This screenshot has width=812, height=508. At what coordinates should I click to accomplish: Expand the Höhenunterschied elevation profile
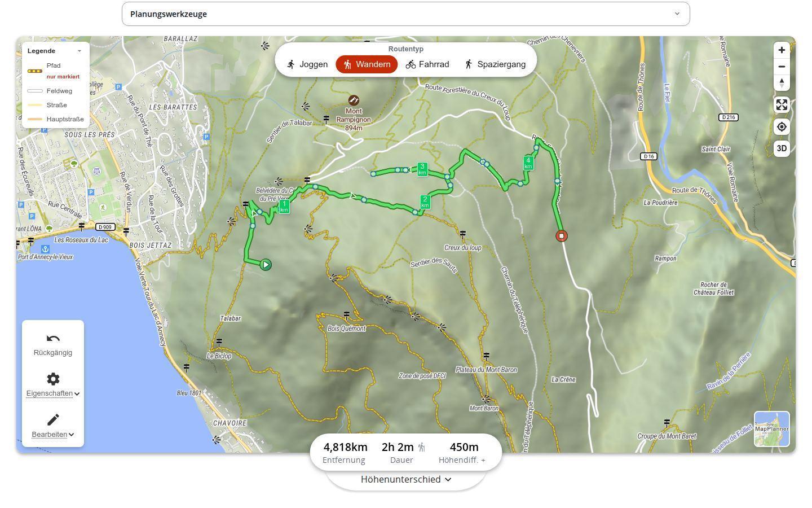(406, 479)
